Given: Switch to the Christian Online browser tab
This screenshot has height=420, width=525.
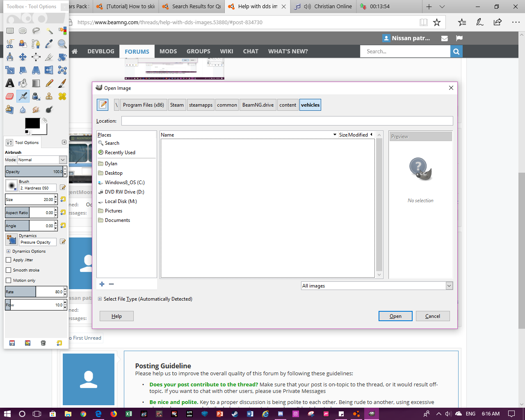Looking at the screenshot, I should 323,7.
